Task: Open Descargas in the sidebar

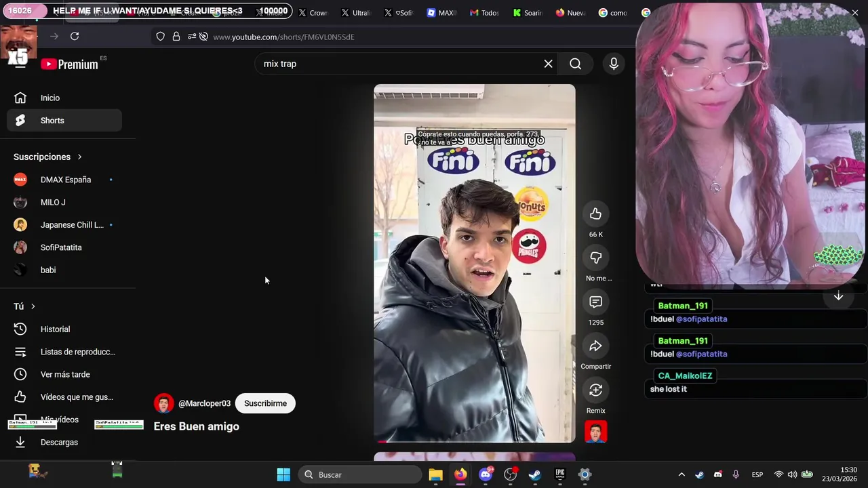Action: [x=64, y=442]
